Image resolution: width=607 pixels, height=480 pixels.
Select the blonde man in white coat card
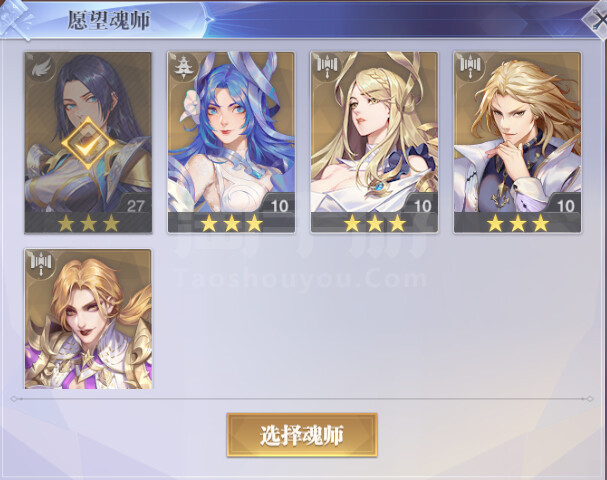tap(517, 142)
